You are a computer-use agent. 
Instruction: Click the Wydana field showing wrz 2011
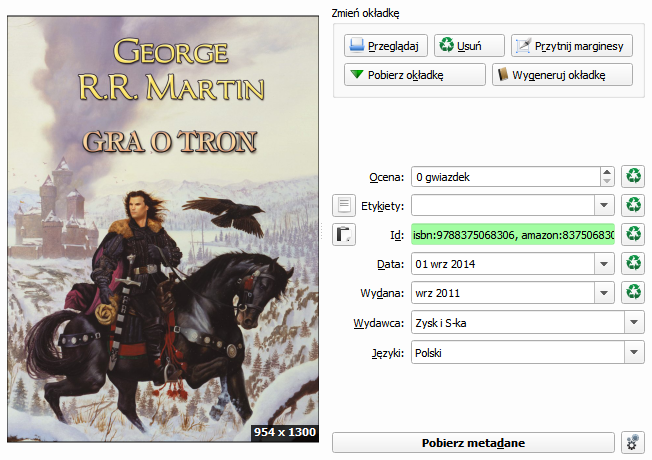pos(503,293)
